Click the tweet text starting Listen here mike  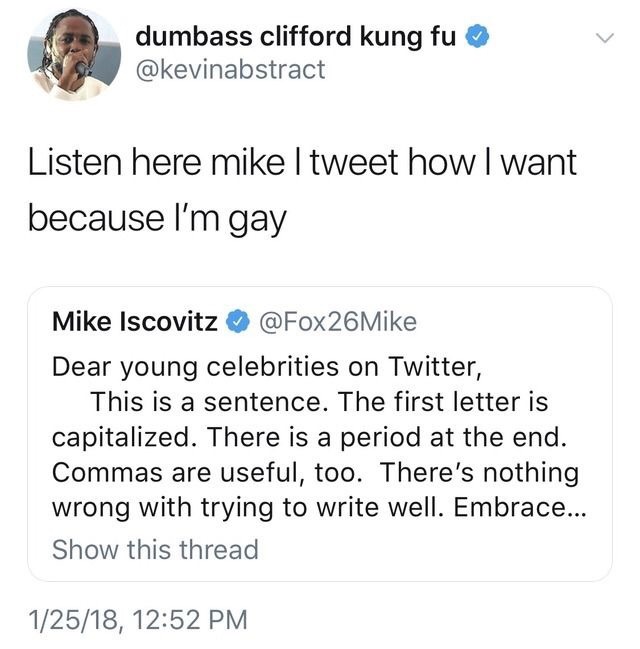(303, 163)
